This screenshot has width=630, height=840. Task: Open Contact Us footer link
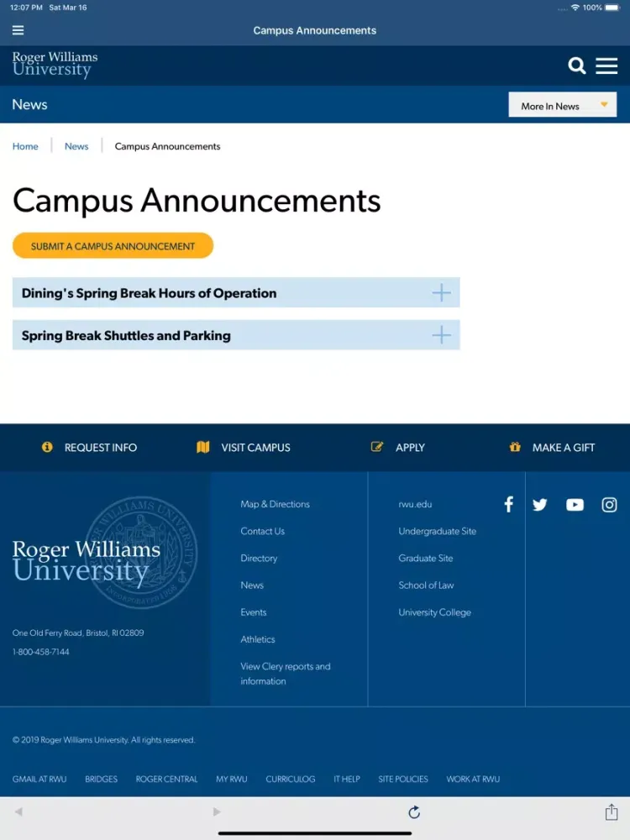pyautogui.click(x=262, y=531)
